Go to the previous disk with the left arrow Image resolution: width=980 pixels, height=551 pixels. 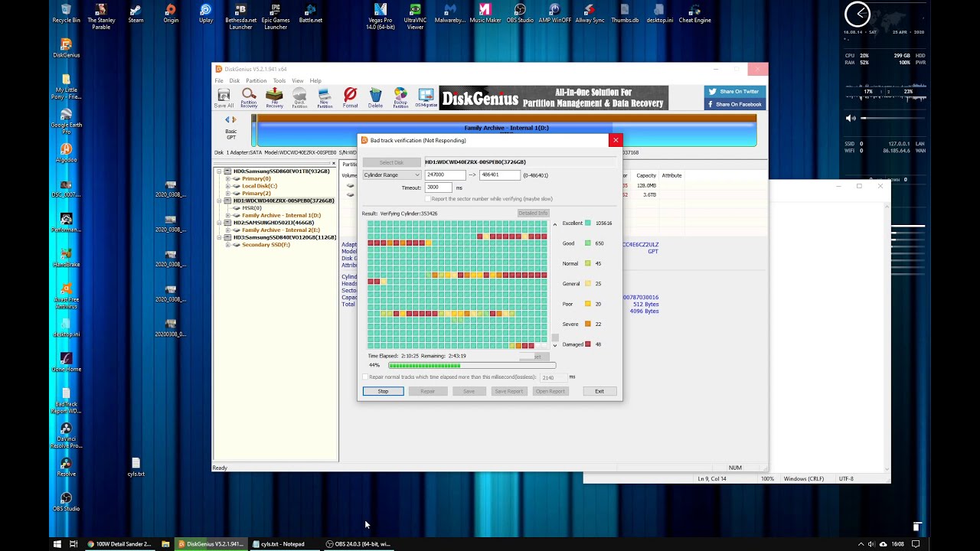click(x=227, y=120)
